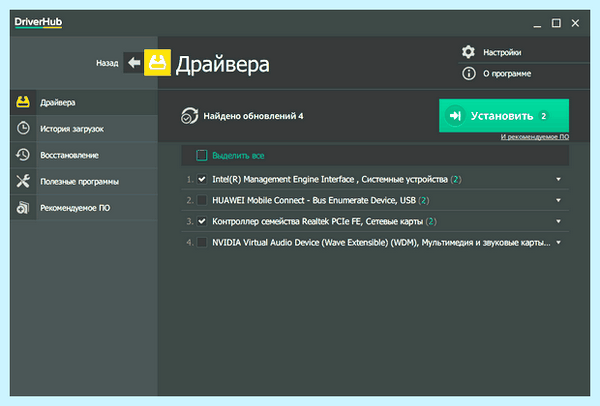
Task: Click the Драйвера page heading
Action: click(x=223, y=64)
